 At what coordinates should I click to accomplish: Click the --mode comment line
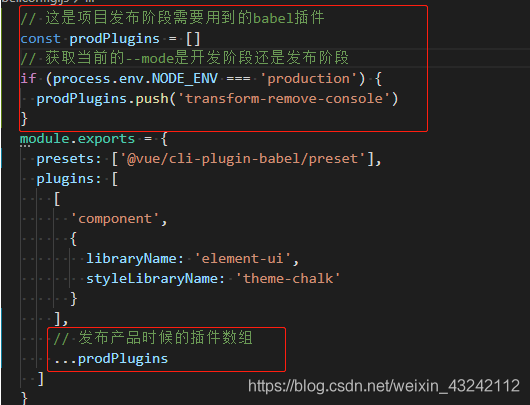pyautogui.click(x=185, y=58)
